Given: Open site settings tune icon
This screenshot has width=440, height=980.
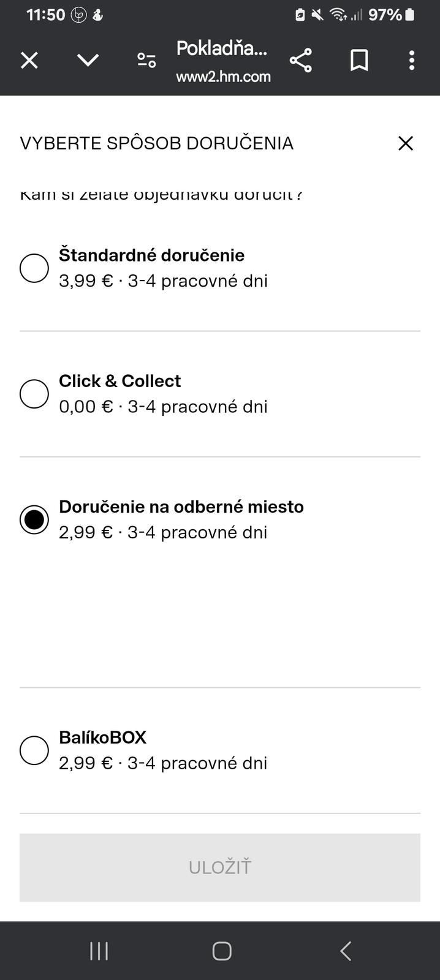Looking at the screenshot, I should [146, 60].
